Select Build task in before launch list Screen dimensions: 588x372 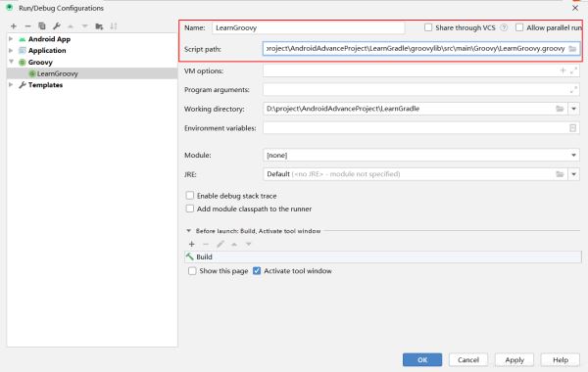pos(383,256)
